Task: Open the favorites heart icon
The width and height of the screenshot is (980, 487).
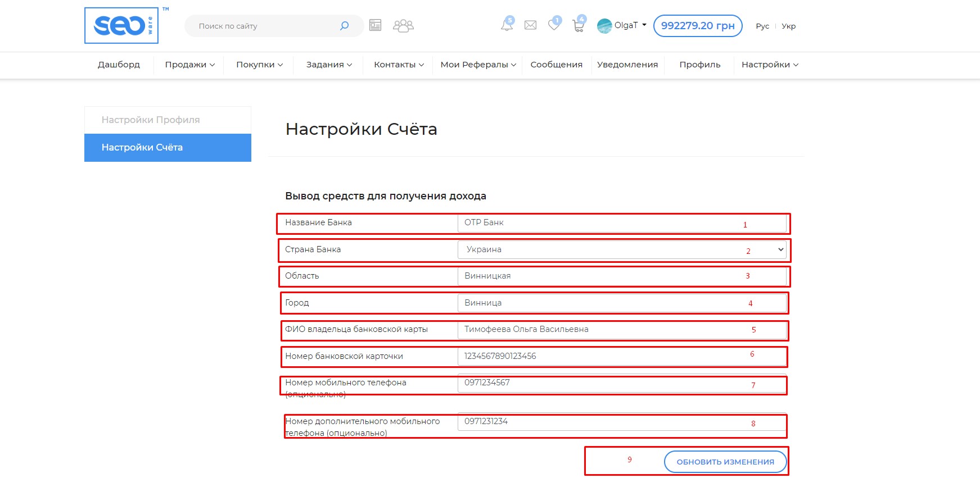Action: pyautogui.click(x=554, y=25)
